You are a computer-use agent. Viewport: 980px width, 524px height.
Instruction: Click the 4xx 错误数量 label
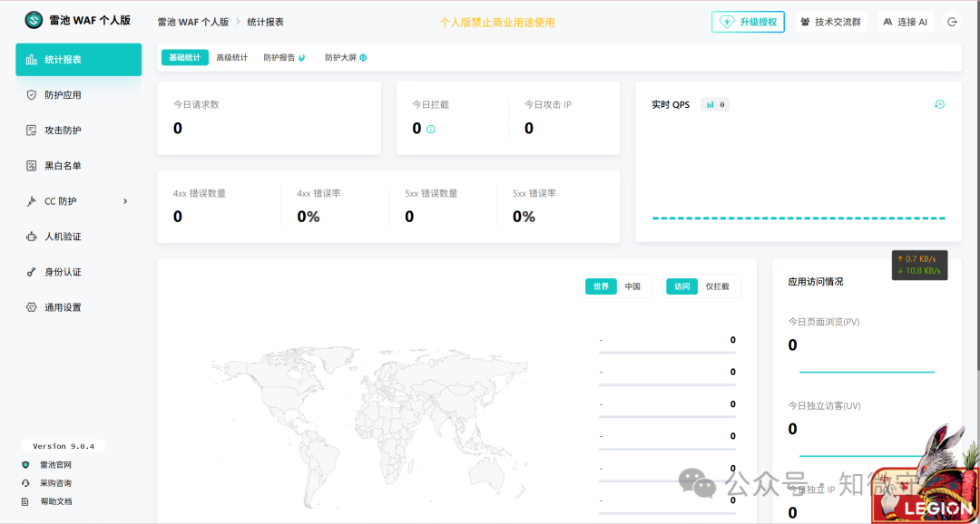tap(200, 194)
